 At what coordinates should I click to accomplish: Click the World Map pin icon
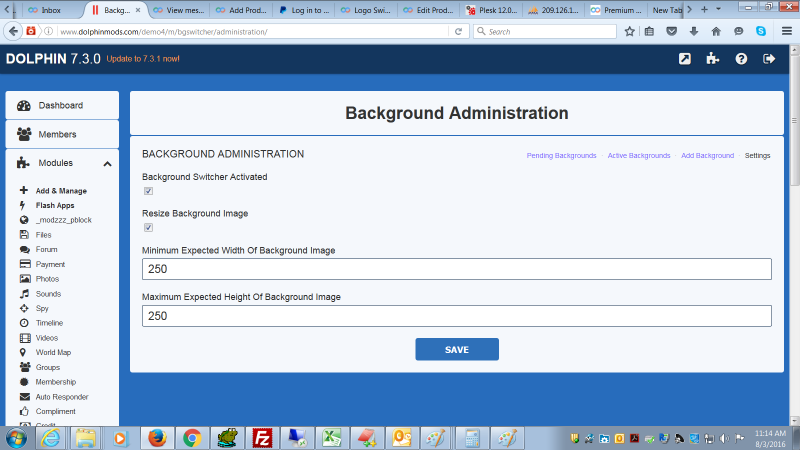coord(22,352)
